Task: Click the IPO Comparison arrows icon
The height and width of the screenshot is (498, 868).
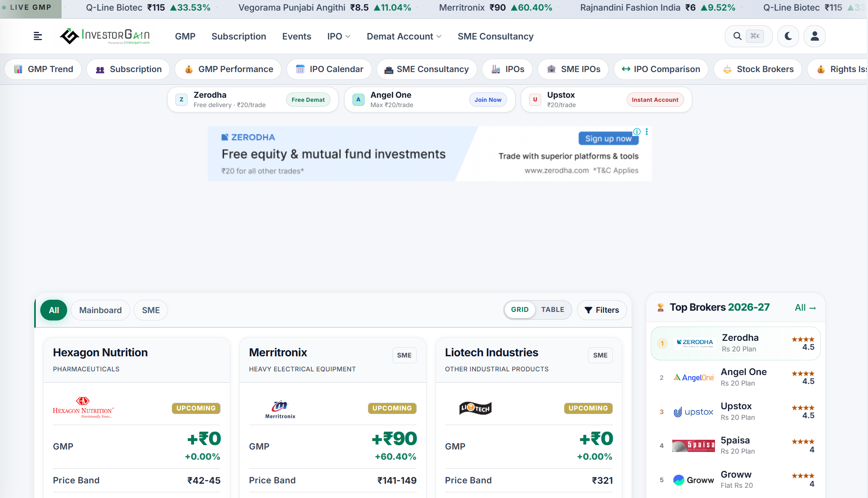Action: tap(626, 69)
